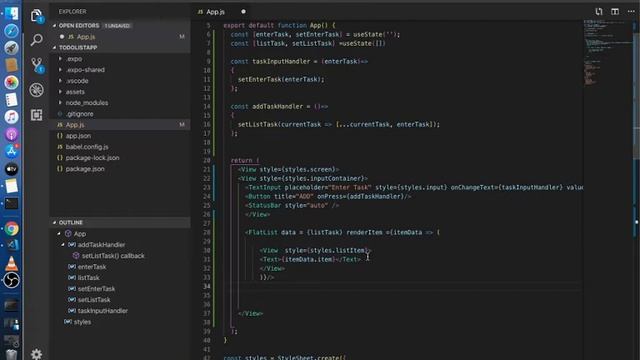
Task: Click 'addTaskHandler' in line 14 code
Action: pos(278,107)
